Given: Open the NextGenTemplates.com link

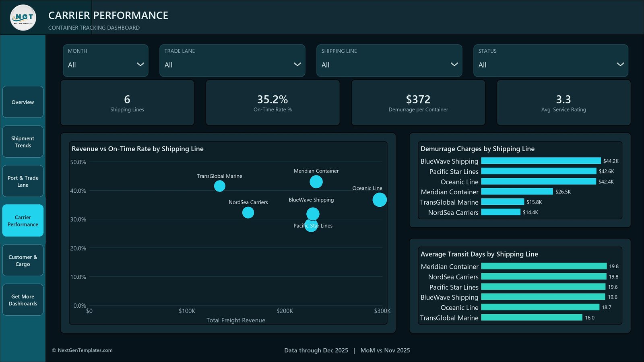Looking at the screenshot, I should point(82,350).
